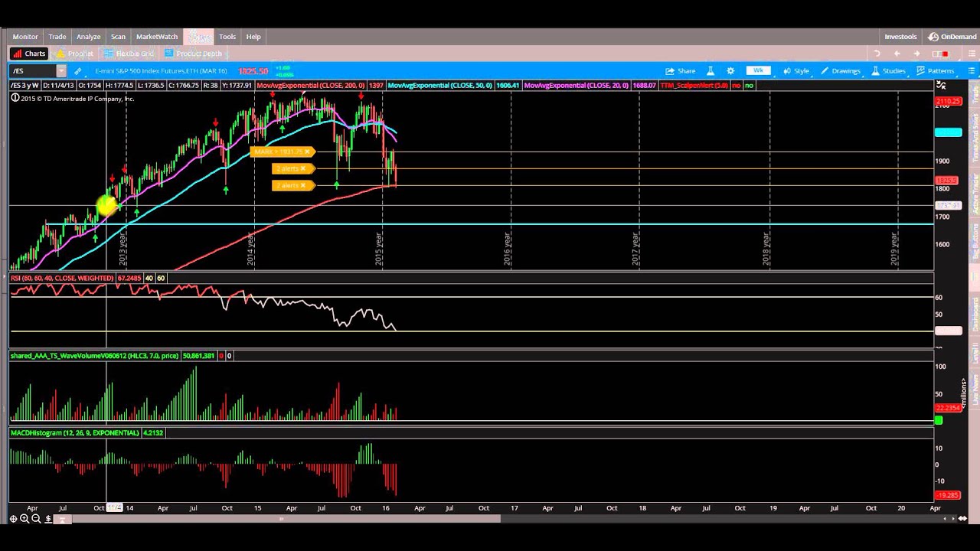This screenshot has height=551, width=980.
Task: Switch to the Analyze tab
Action: click(89, 37)
